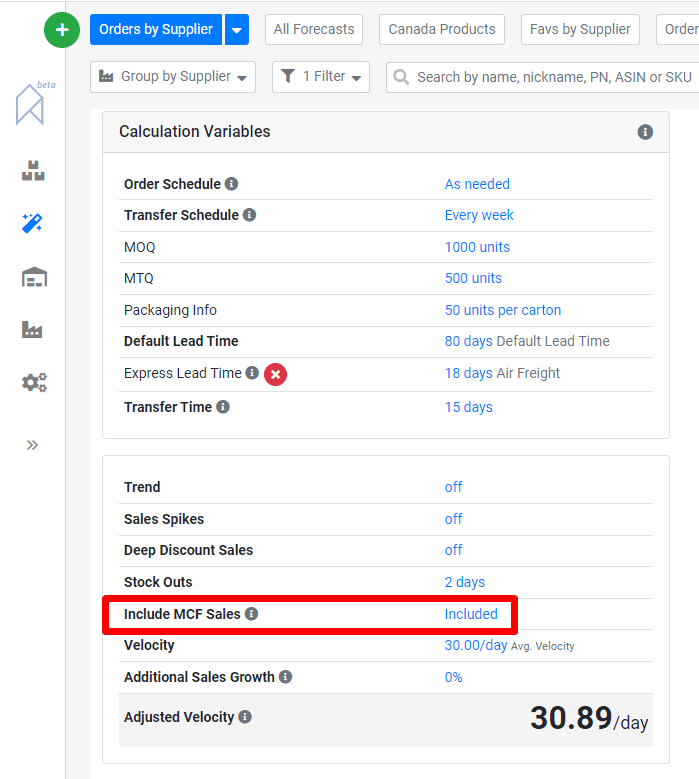Edit MTQ '500 units' value
The width and height of the screenshot is (699, 779).
[x=473, y=278]
